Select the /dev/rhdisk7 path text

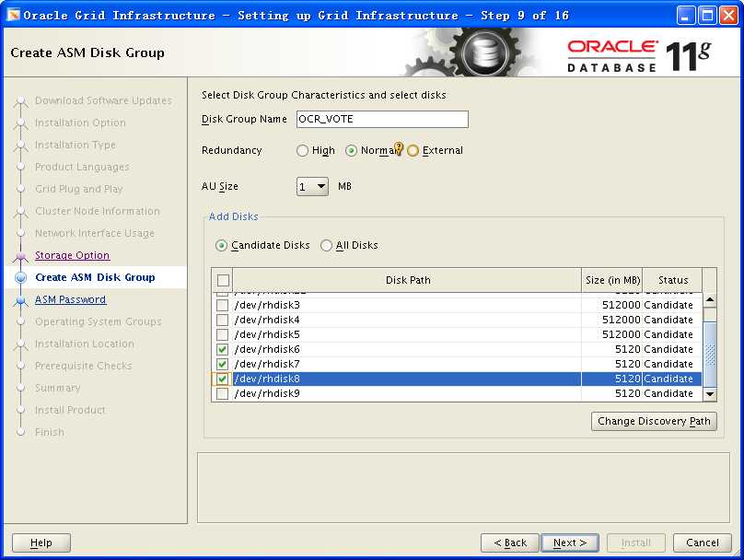(x=267, y=364)
